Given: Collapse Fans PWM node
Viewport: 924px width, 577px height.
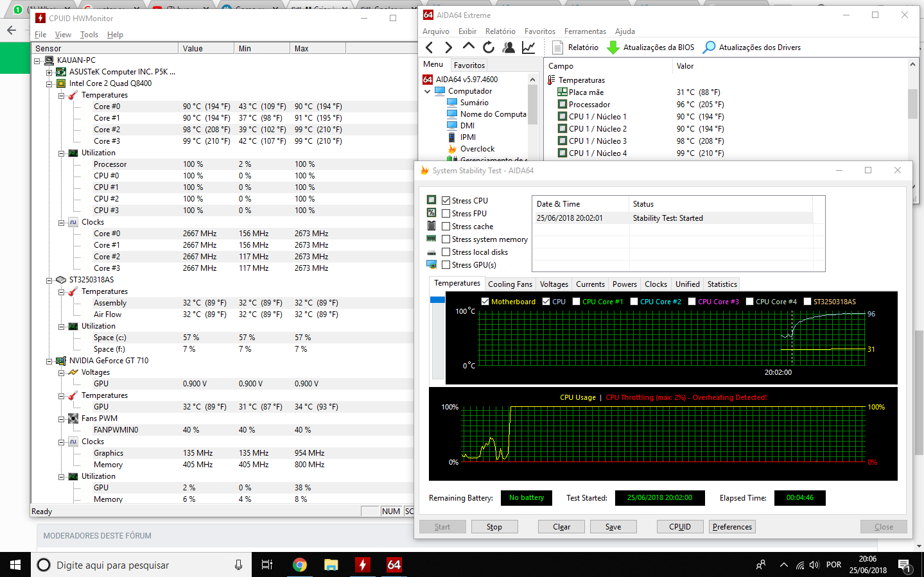Looking at the screenshot, I should coord(62,419).
